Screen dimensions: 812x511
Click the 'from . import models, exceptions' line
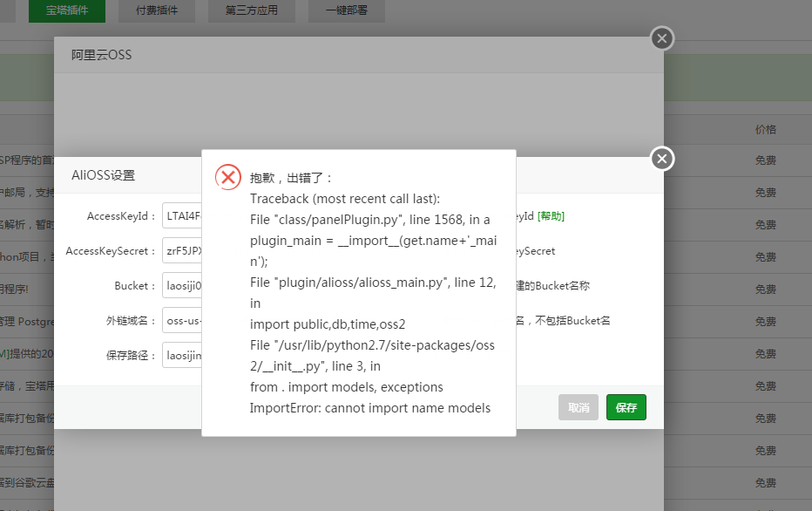tap(347, 387)
